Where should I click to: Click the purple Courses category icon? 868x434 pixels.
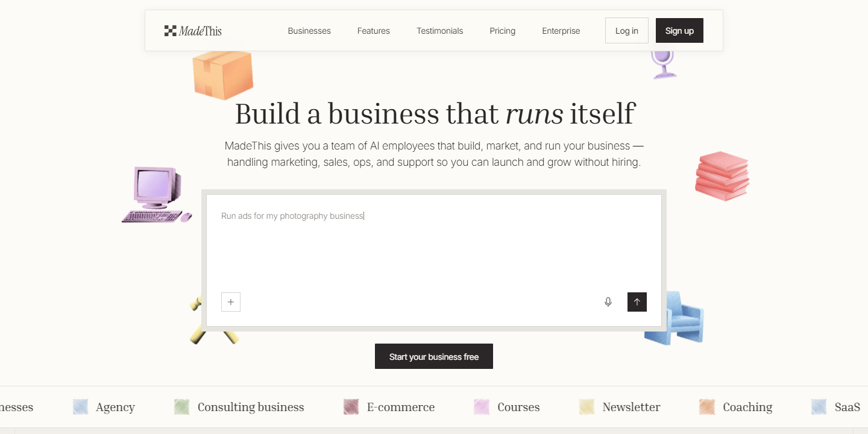pos(481,407)
